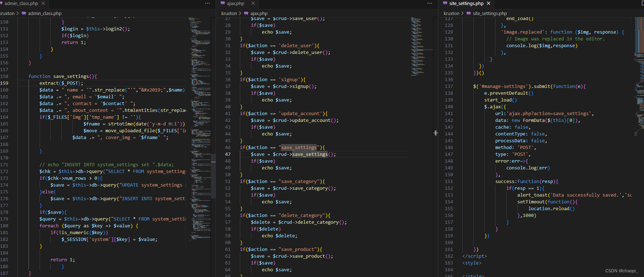Click vertical scrollbar thumb in admin_class.php editor

pos(213,176)
